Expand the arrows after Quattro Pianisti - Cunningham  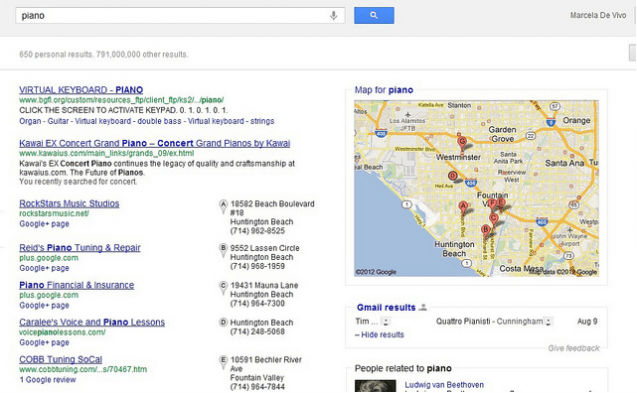(548, 321)
